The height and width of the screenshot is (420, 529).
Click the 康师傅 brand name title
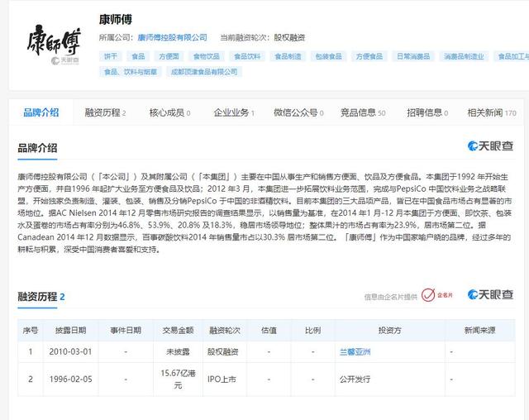116,19
